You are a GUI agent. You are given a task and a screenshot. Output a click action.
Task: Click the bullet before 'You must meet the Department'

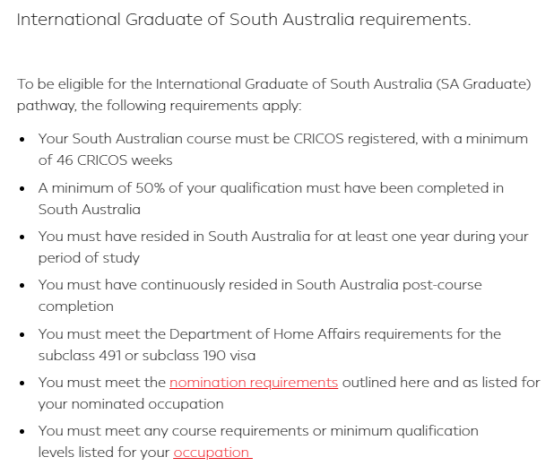22,335
